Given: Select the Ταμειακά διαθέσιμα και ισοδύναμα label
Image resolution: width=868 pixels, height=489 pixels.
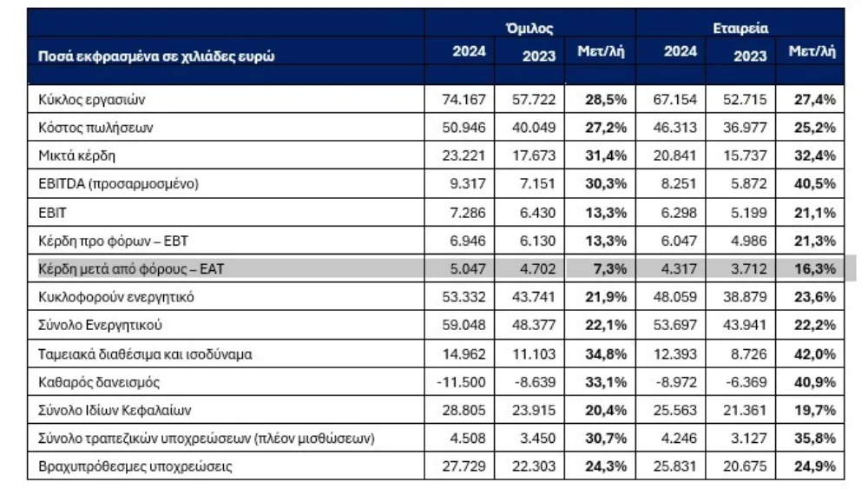Looking at the screenshot, I should click(145, 354).
